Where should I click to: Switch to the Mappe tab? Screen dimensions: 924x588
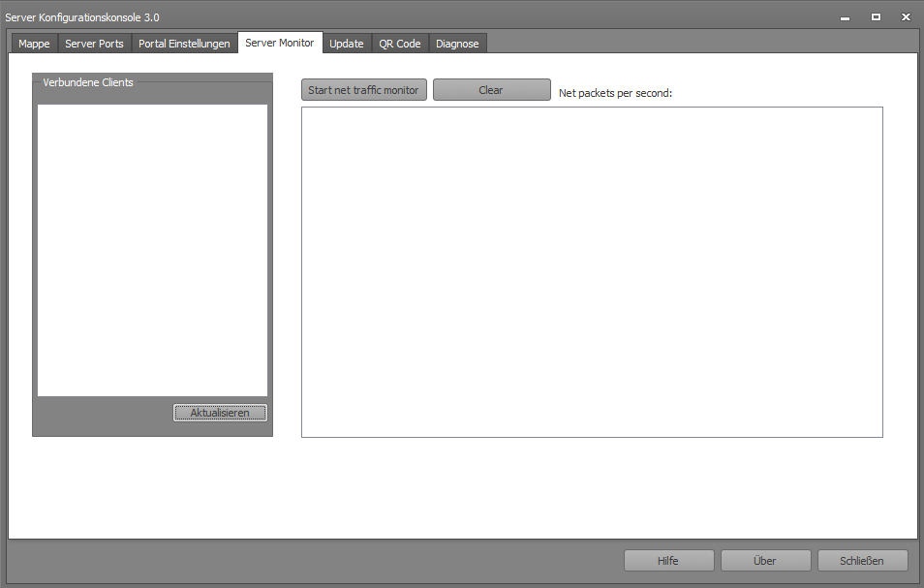pos(34,44)
